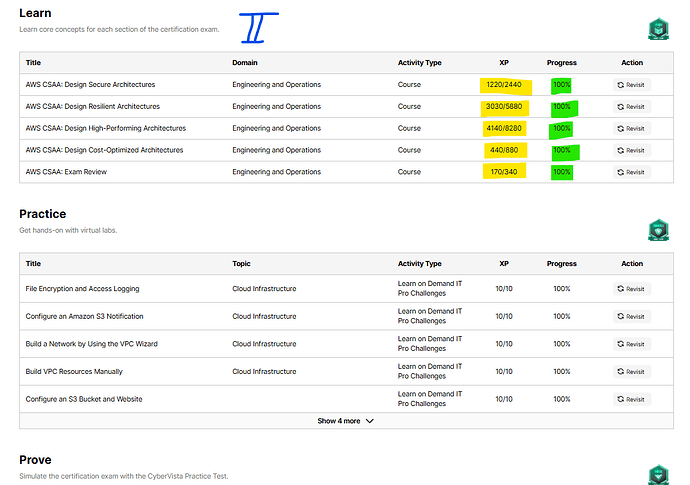The height and width of the screenshot is (485, 690).
Task: Open AWS CSAA: Design Secure Architectures title
Action: [90, 85]
